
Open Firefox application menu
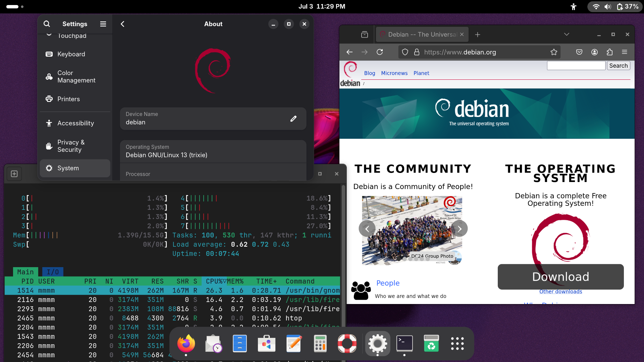(625, 52)
